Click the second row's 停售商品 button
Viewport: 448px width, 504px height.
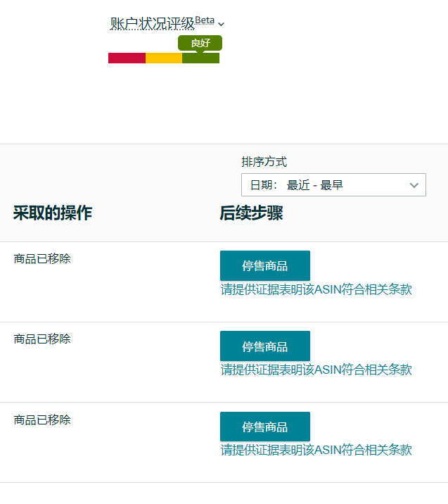tap(265, 346)
